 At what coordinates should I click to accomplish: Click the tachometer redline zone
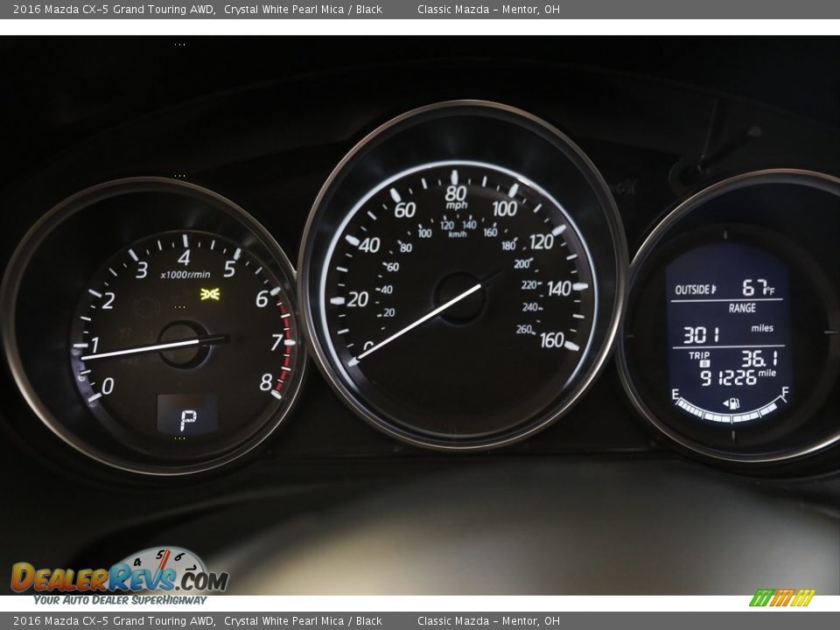[284, 346]
